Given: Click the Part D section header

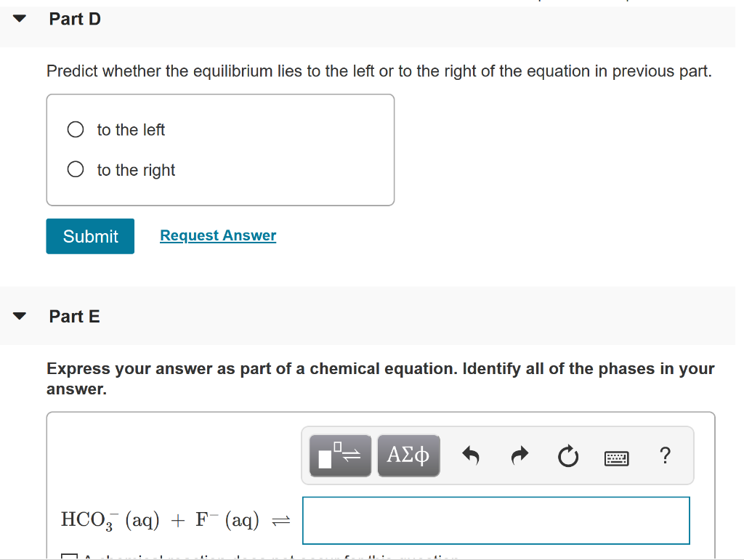Looking at the screenshot, I should [75, 19].
